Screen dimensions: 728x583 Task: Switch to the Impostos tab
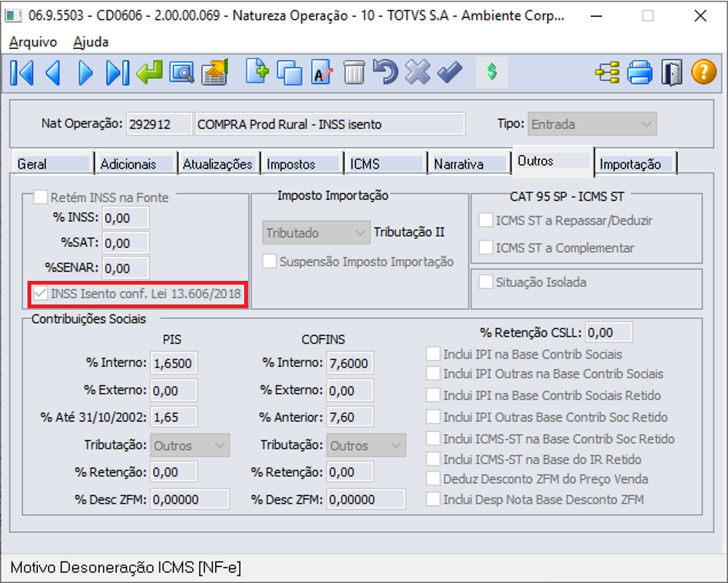click(x=302, y=164)
